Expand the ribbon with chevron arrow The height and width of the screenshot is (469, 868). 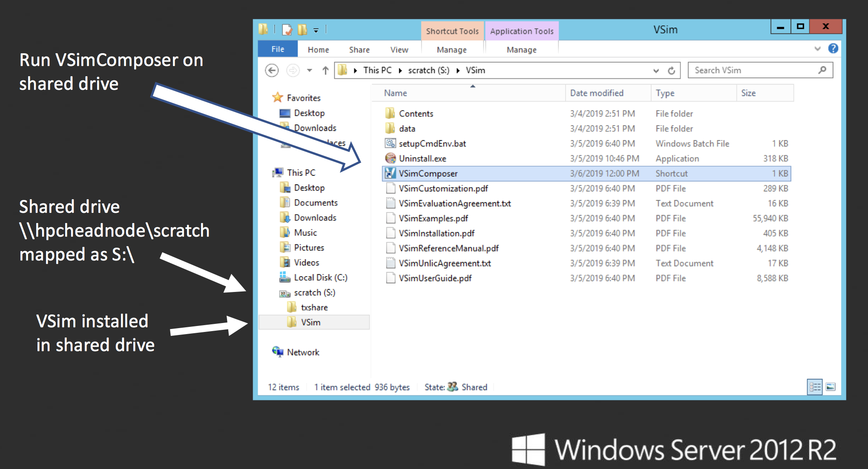(817, 49)
